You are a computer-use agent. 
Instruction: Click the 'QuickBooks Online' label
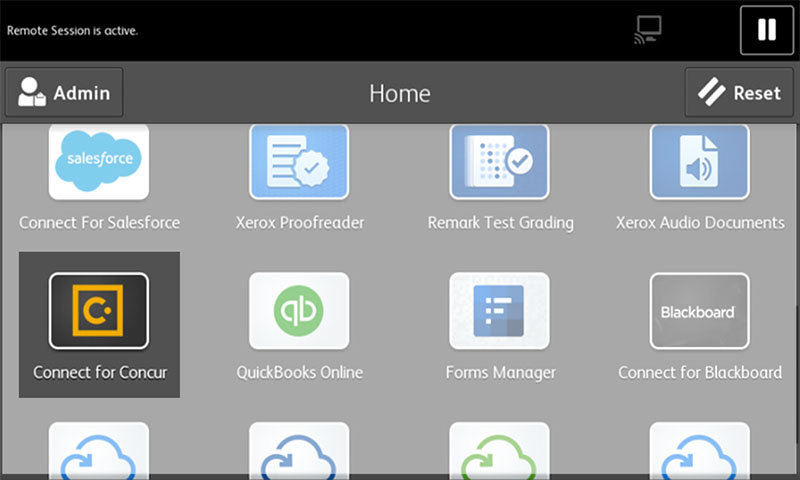click(x=300, y=372)
